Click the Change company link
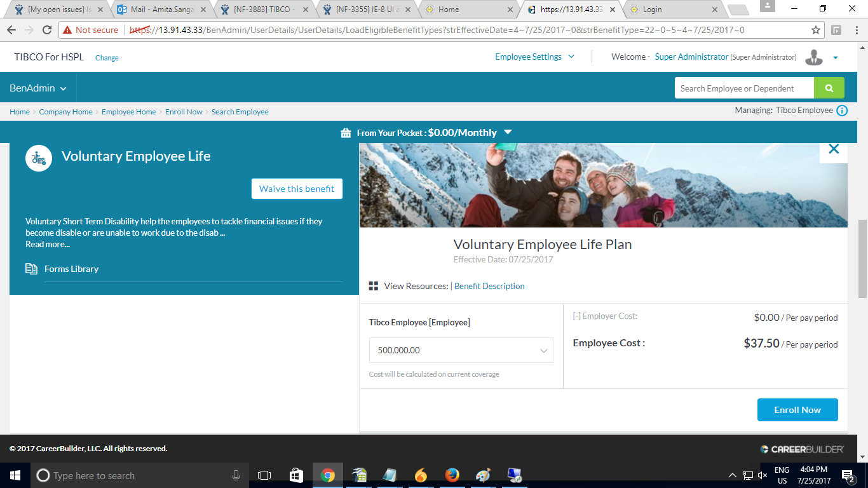 click(x=107, y=58)
